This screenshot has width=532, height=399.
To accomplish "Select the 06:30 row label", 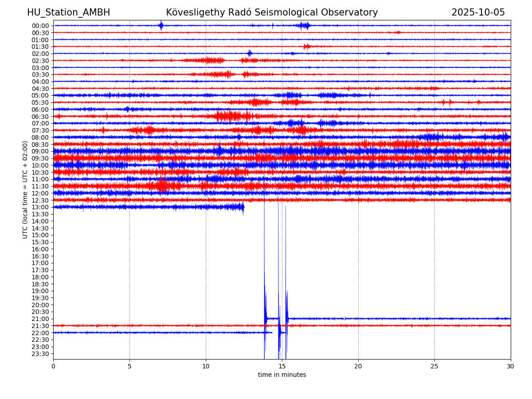I will (40, 117).
